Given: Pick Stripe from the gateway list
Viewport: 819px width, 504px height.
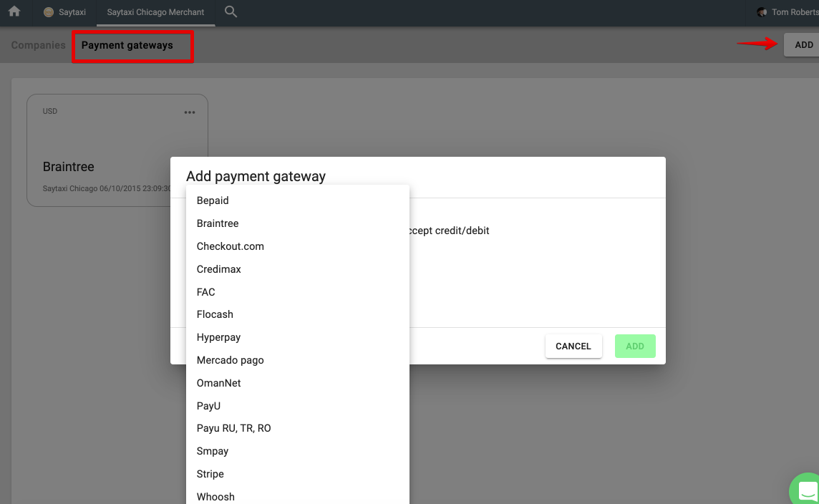Looking at the screenshot, I should [298, 474].
